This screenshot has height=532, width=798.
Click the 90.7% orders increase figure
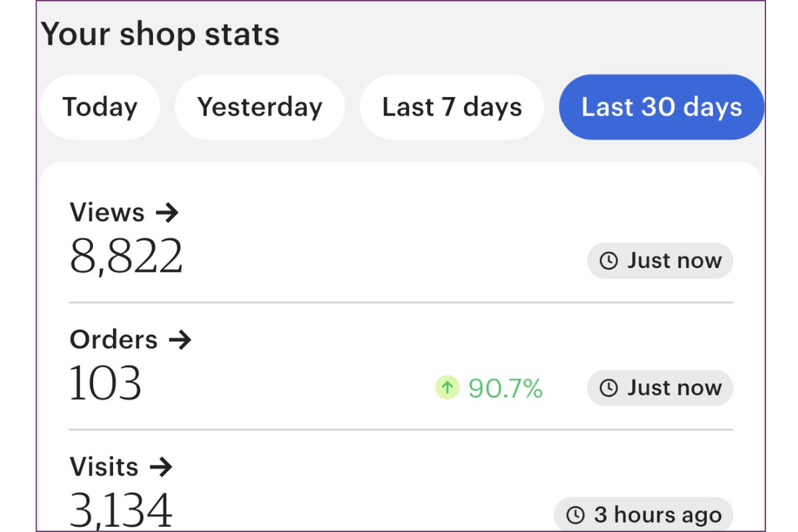505,388
